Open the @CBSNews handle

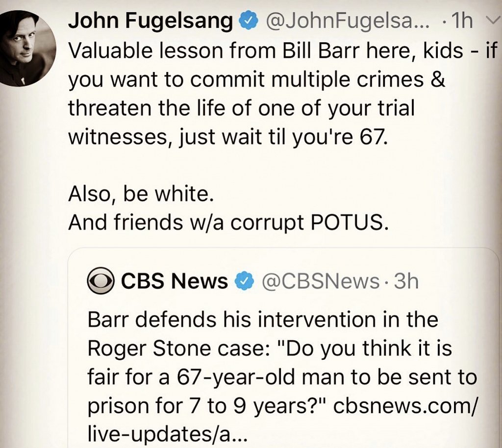tap(321, 281)
